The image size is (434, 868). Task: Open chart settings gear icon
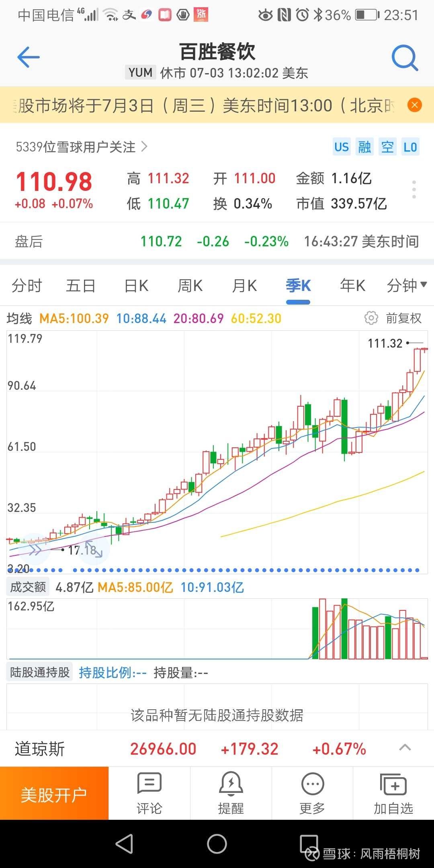coord(371,318)
